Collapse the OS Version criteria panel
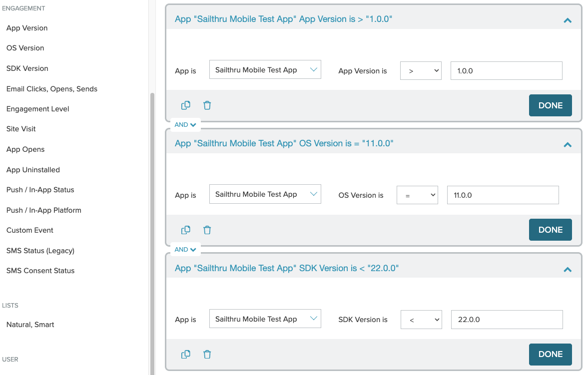 [567, 145]
